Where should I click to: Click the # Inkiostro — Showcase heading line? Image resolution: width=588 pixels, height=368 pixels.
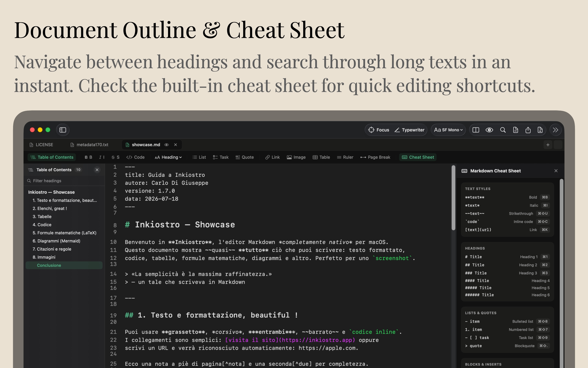pyautogui.click(x=180, y=225)
